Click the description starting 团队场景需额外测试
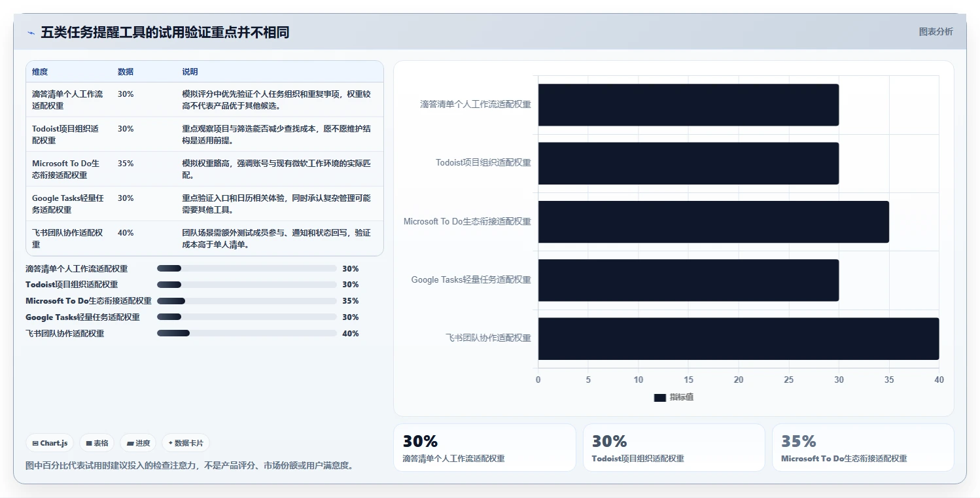Viewport: 980px width, 498px height. tap(277, 238)
